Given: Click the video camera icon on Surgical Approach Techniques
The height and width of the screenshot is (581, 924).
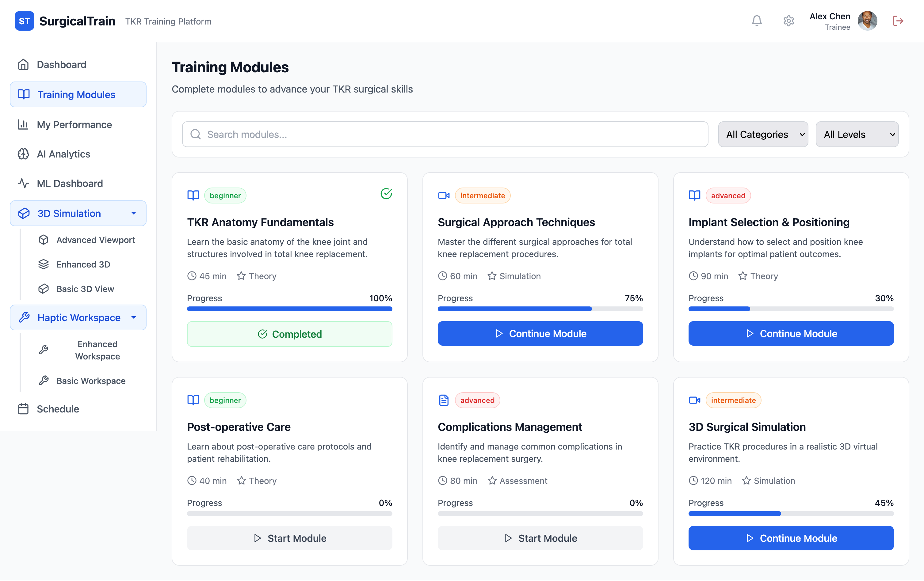Looking at the screenshot, I should [444, 196].
